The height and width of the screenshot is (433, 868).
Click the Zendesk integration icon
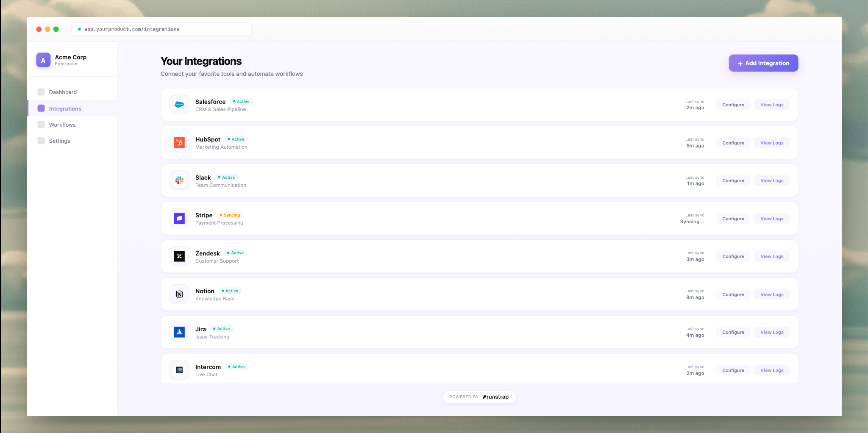pyautogui.click(x=179, y=256)
